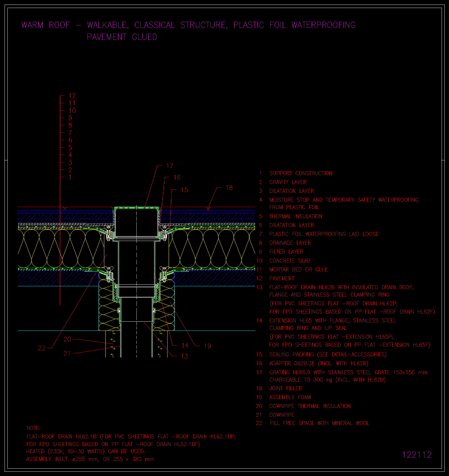The height and width of the screenshot is (476, 449).
Task: Select legend entry 'MORTAR BED OR GLUE'
Action: pyautogui.click(x=298, y=270)
